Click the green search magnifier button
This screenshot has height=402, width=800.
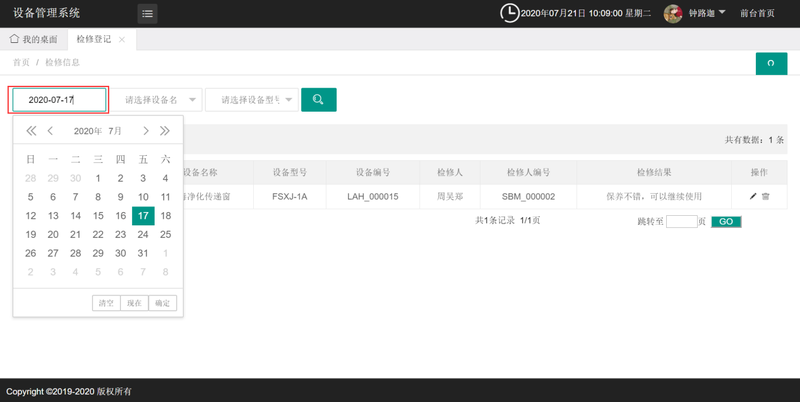318,99
